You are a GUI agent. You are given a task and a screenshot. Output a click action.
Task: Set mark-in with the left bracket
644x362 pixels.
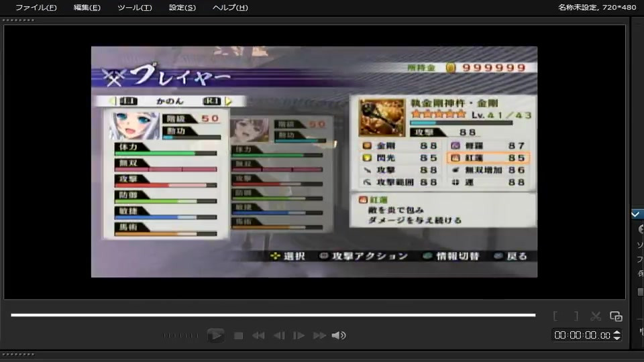pos(555,316)
